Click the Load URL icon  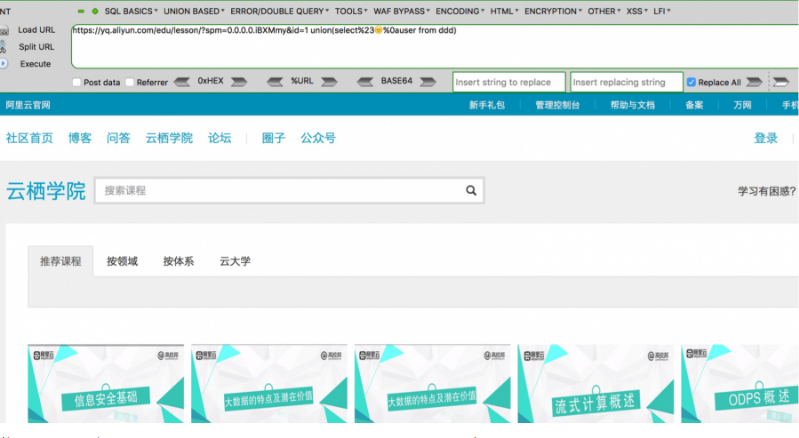point(4,31)
